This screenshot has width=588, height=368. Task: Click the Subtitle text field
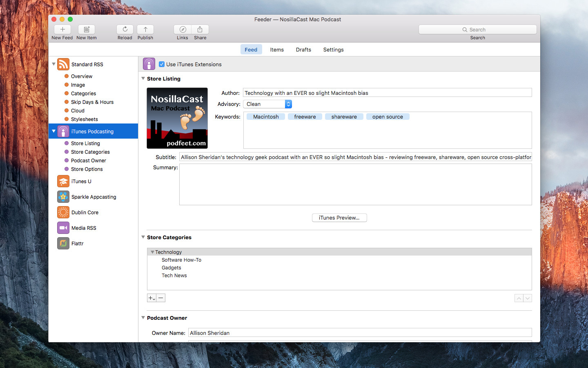coord(356,157)
